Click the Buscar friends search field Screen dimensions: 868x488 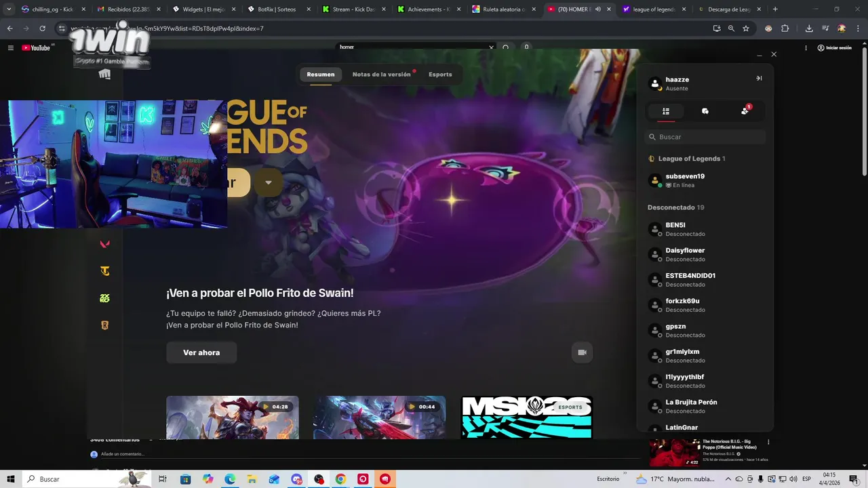pos(705,137)
